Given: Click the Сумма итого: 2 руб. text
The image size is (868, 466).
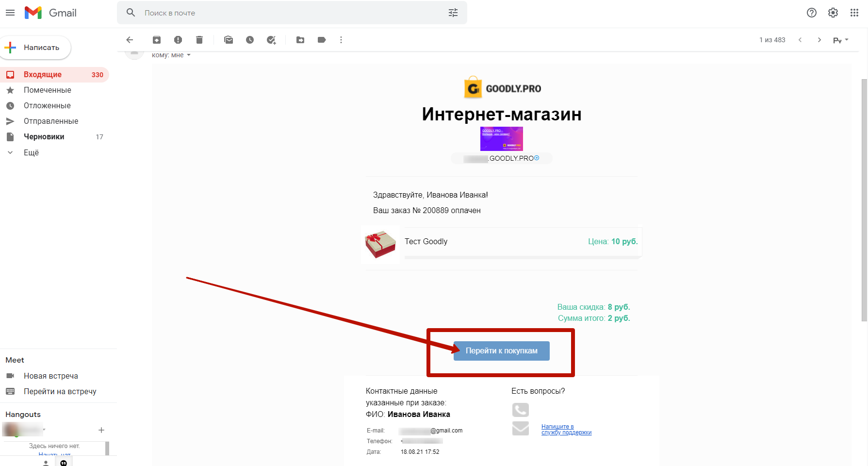Looking at the screenshot, I should click(x=594, y=318).
